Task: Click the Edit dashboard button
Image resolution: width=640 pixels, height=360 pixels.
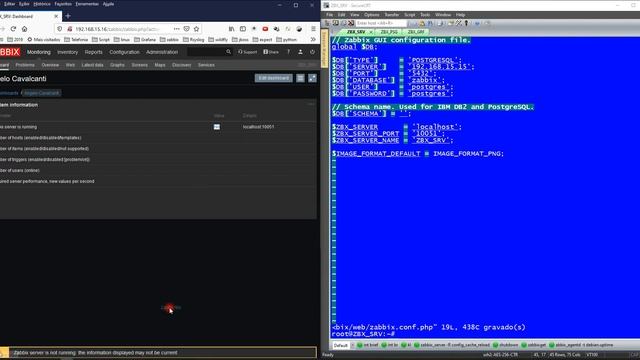Action: pyautogui.click(x=273, y=78)
